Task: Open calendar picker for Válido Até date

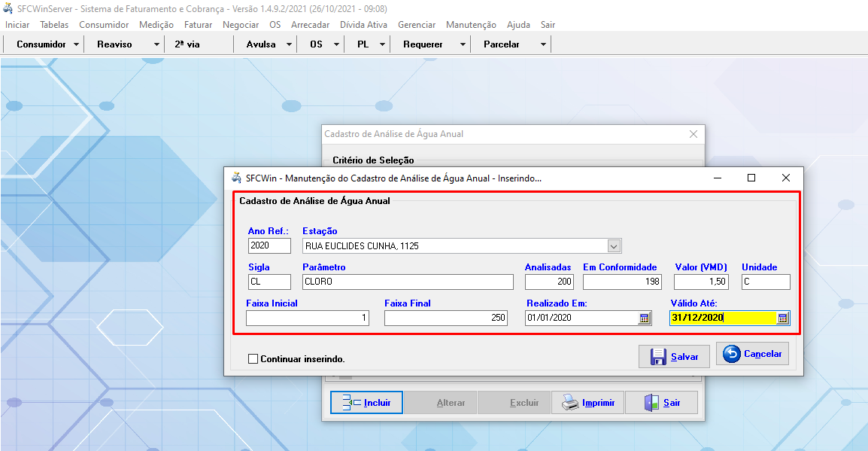Action: coord(782,318)
